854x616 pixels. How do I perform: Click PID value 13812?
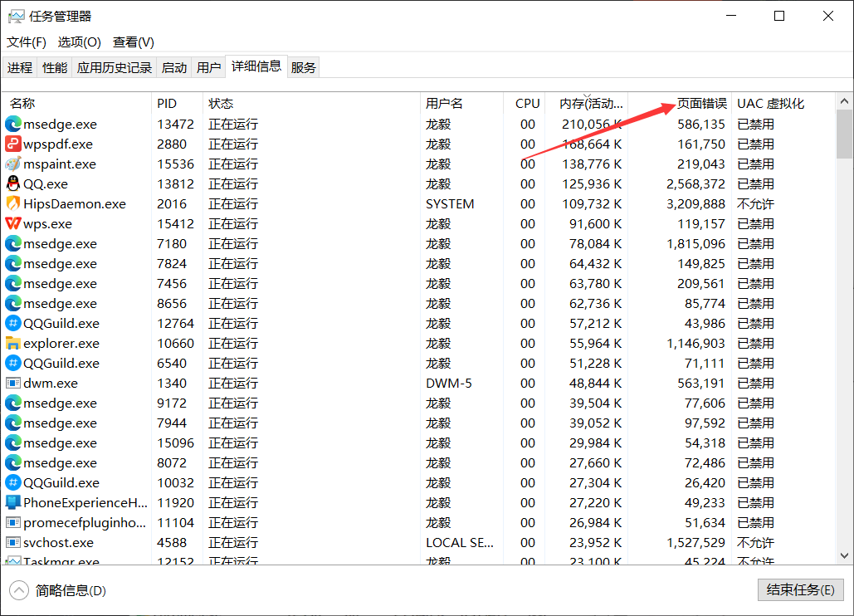click(x=175, y=183)
